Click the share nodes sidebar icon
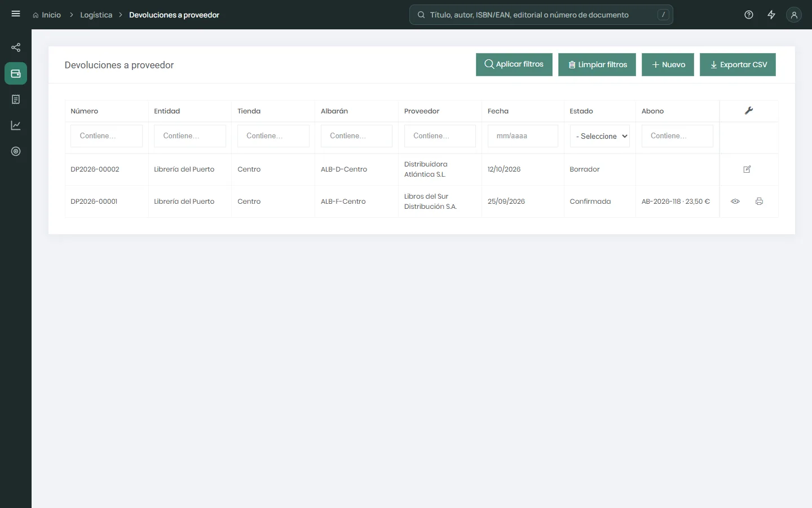Screen dimensions: 812x508 (x=16, y=47)
